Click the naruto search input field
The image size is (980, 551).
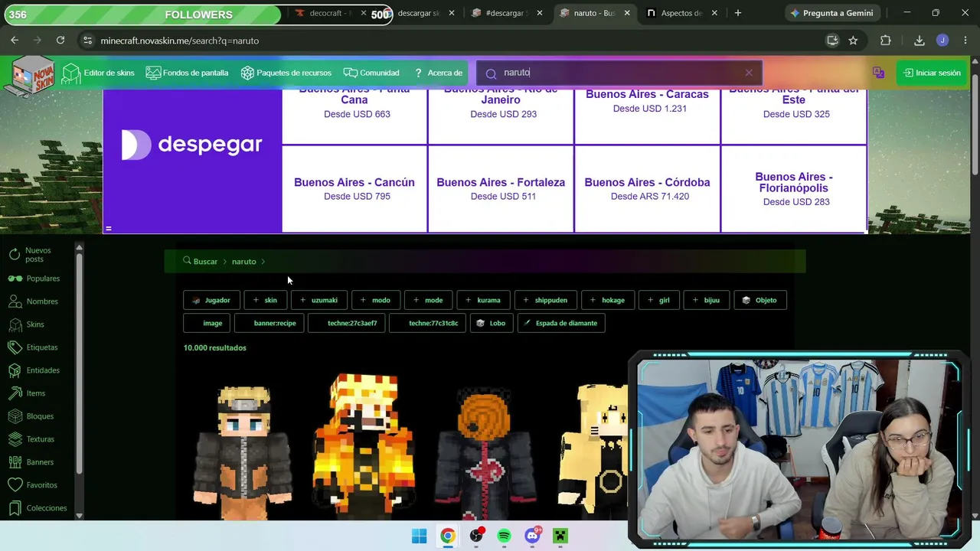(x=619, y=73)
